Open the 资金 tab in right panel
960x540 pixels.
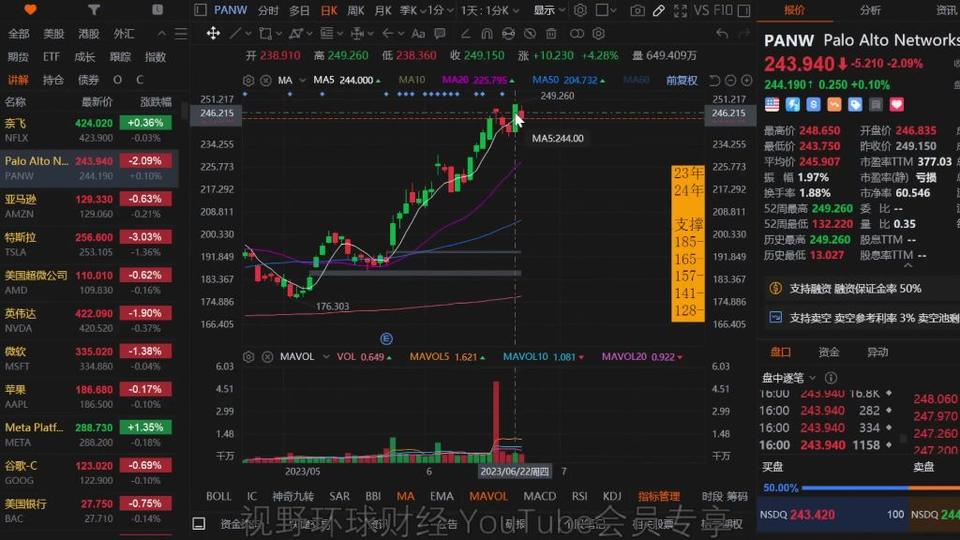pyautogui.click(x=828, y=352)
